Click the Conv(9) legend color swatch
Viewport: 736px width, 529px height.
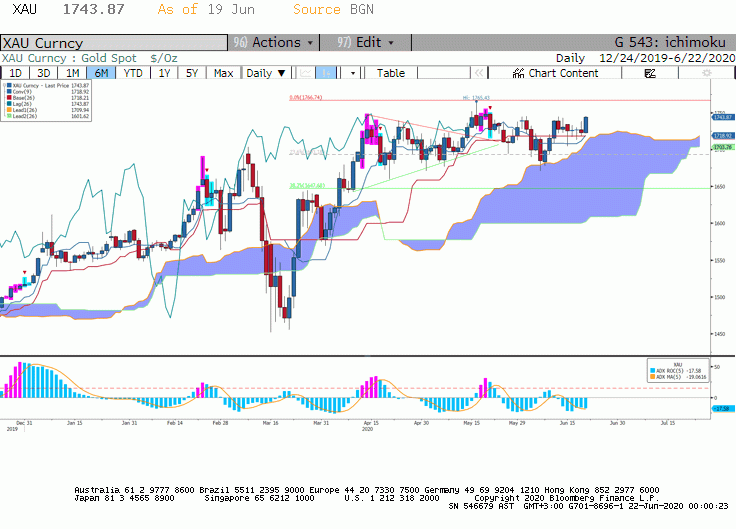point(9,92)
